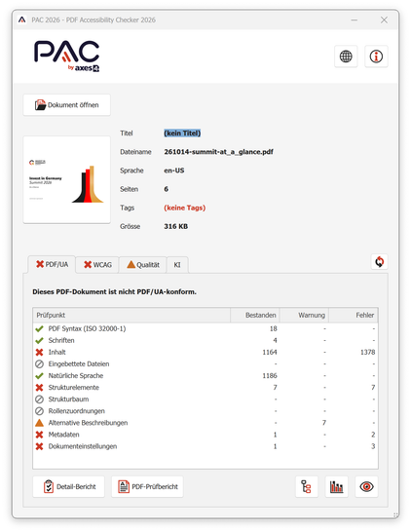Click the red (keine Tags) value

click(185, 208)
